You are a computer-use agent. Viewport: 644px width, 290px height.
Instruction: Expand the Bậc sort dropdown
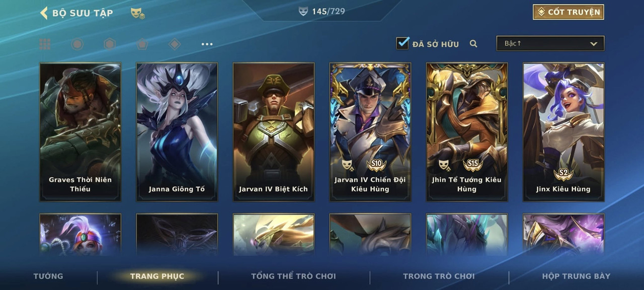click(550, 44)
